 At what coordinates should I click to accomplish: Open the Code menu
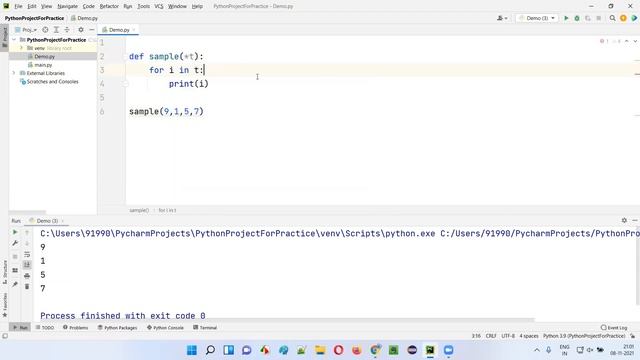click(89, 6)
